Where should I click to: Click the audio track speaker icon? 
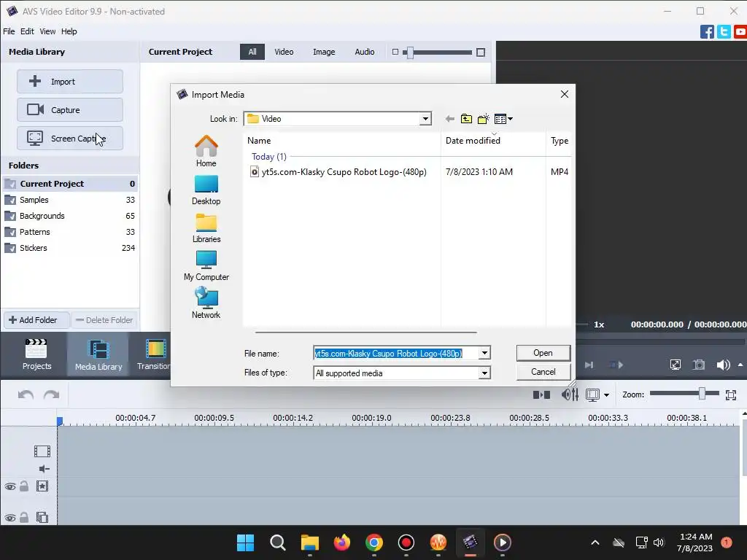click(44, 469)
